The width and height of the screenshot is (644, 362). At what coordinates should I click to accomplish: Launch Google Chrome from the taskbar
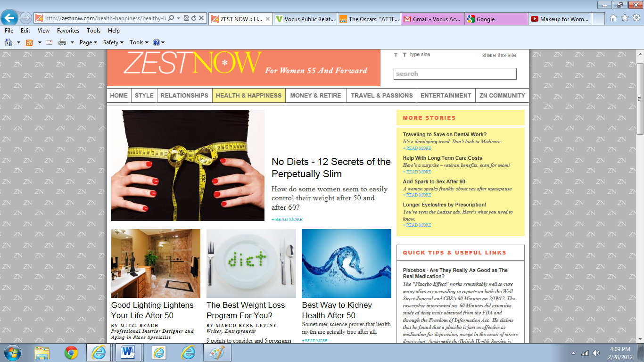71,353
